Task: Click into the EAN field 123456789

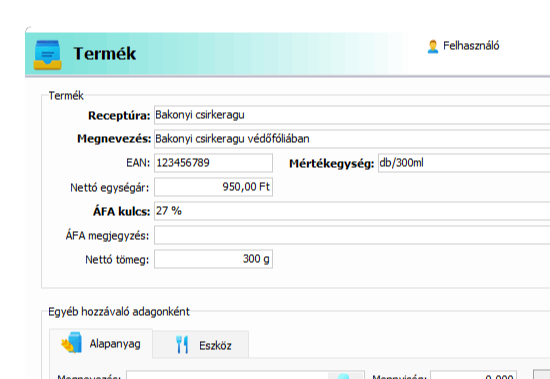Action: [213, 163]
